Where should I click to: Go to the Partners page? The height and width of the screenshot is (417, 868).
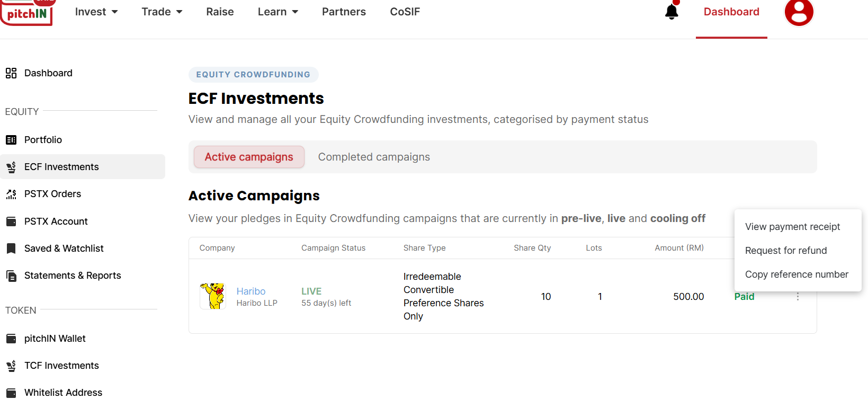pos(344,12)
